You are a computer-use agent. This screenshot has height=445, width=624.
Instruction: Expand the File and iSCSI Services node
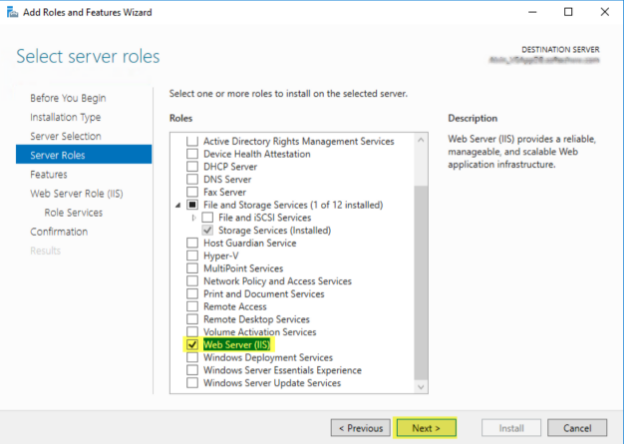pos(193,218)
